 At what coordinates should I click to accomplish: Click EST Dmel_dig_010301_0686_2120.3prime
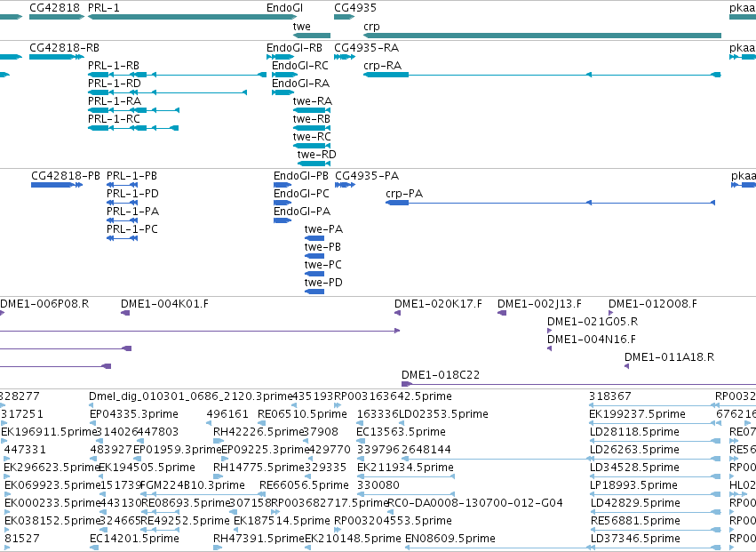click(x=191, y=396)
